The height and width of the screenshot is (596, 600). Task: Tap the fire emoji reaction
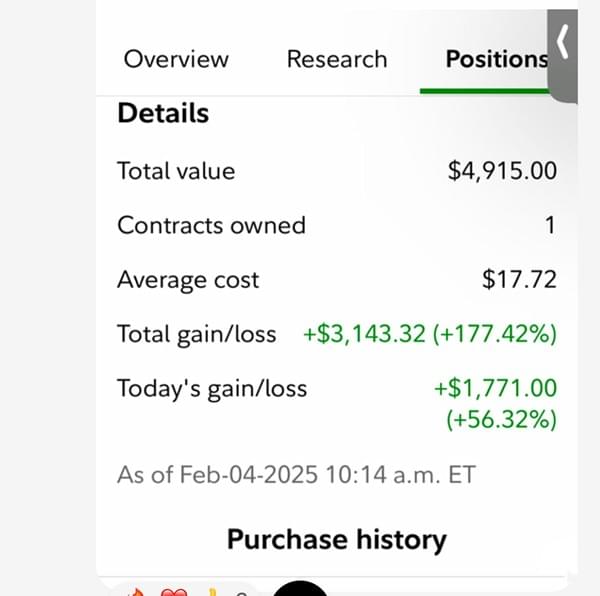tap(137, 592)
